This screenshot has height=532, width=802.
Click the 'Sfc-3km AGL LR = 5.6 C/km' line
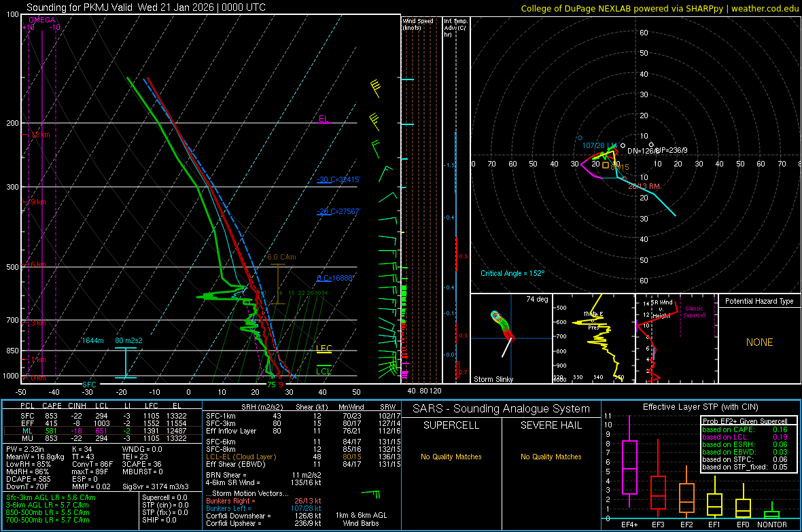(51, 497)
